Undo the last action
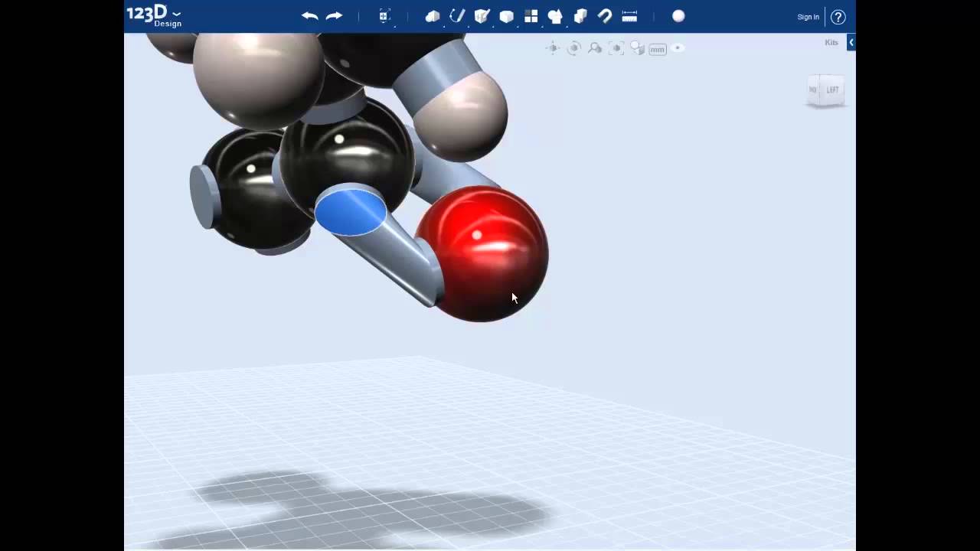Screen dimensions: 980x551 click(x=309, y=16)
